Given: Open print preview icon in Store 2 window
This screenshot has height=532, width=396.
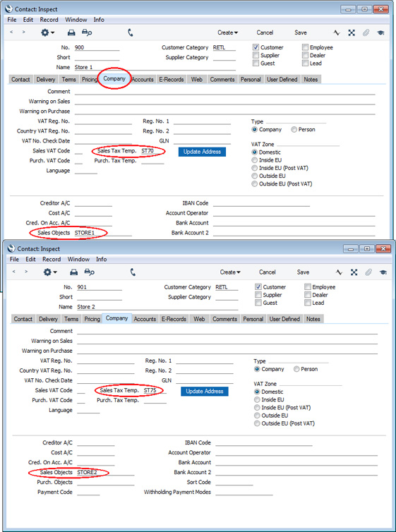Looking at the screenshot, I should click(x=88, y=272).
